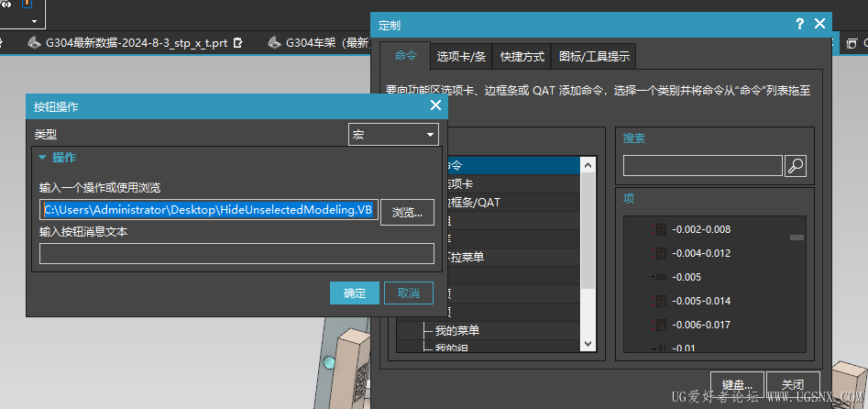Open the small dropdown arrow at top-left toolbar

(34, 22)
